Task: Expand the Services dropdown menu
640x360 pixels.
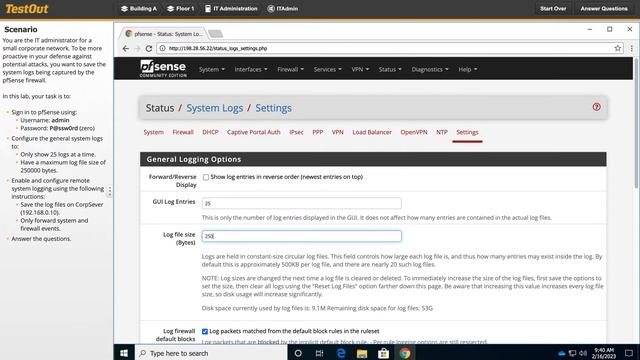Action: (x=327, y=69)
